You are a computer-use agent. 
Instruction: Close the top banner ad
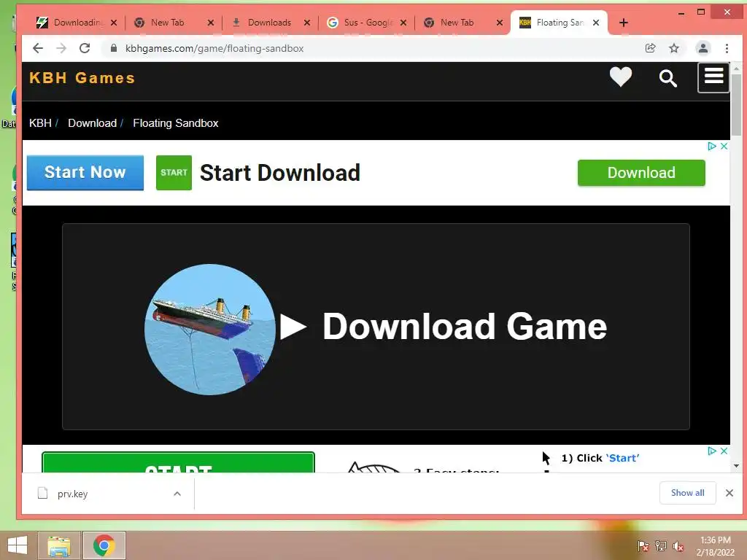724,146
